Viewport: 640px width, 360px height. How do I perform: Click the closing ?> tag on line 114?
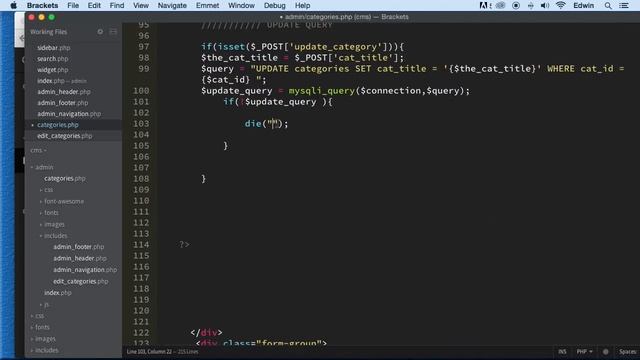point(184,244)
